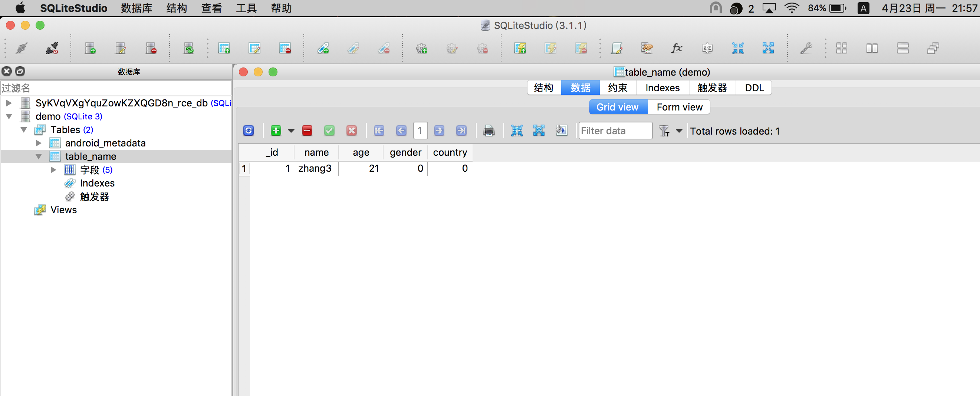This screenshot has height=396, width=980.
Task: Click the Import toolbar icon with inward arrows
Action: click(738, 48)
